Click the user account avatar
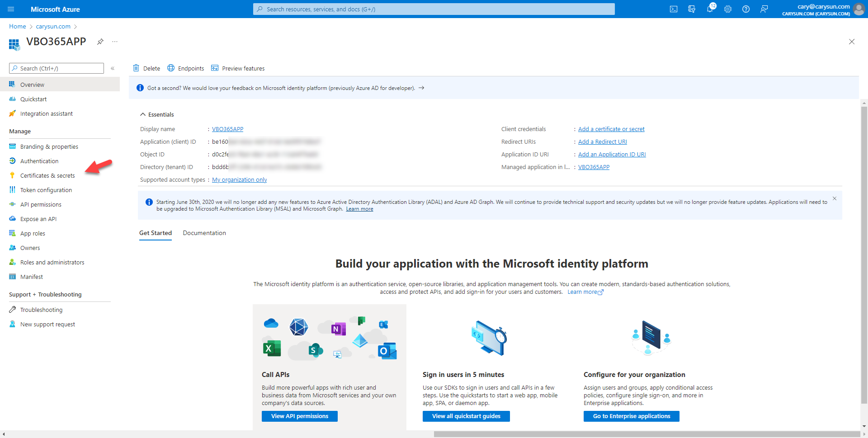This screenshot has width=868, height=438. coord(859,9)
